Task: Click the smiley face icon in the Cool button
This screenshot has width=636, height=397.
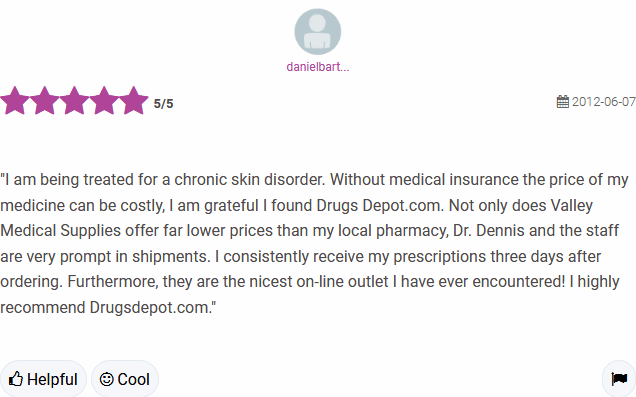Action: 106,379
